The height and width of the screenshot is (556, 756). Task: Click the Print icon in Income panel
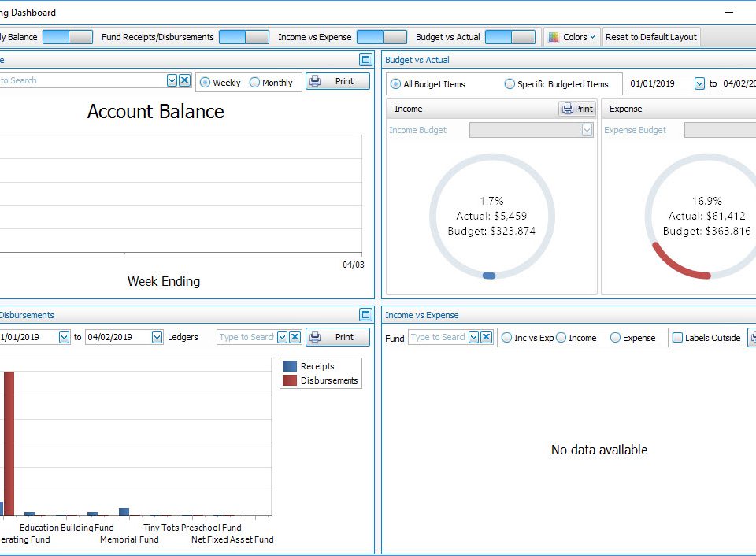[577, 109]
